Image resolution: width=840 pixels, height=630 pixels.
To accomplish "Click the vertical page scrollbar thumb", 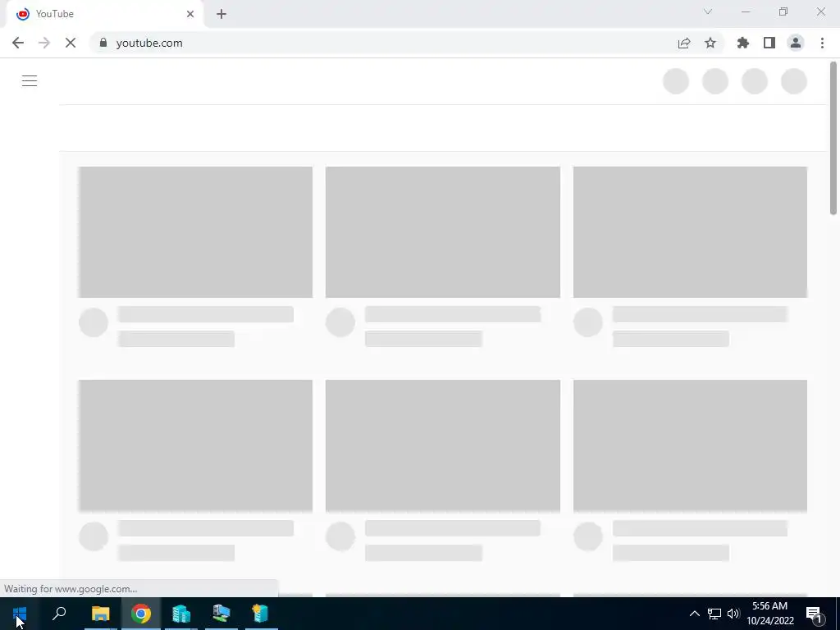I will (833, 138).
